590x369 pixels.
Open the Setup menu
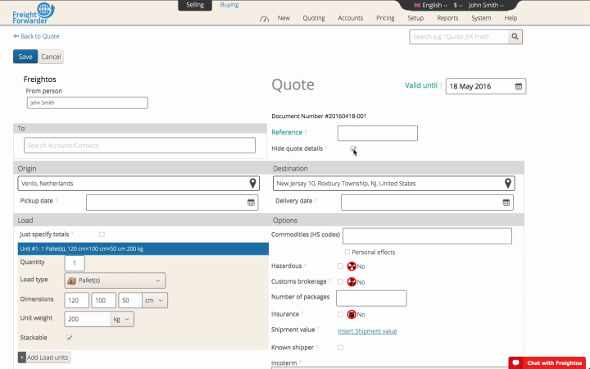[x=416, y=18]
